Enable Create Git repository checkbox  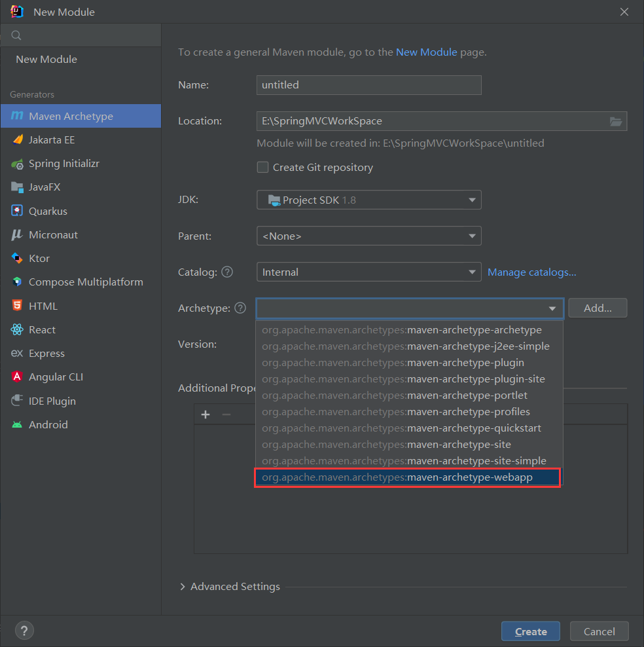click(x=262, y=167)
